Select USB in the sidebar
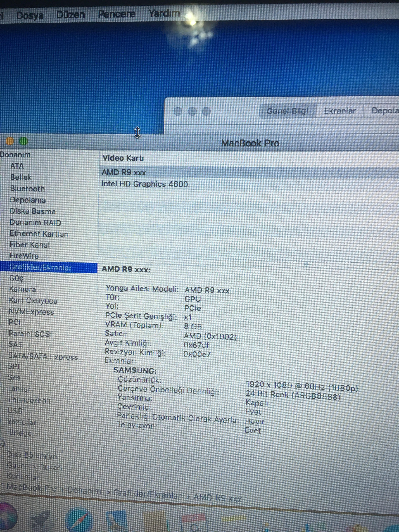Screen dimensions: 399x532 tap(15, 410)
